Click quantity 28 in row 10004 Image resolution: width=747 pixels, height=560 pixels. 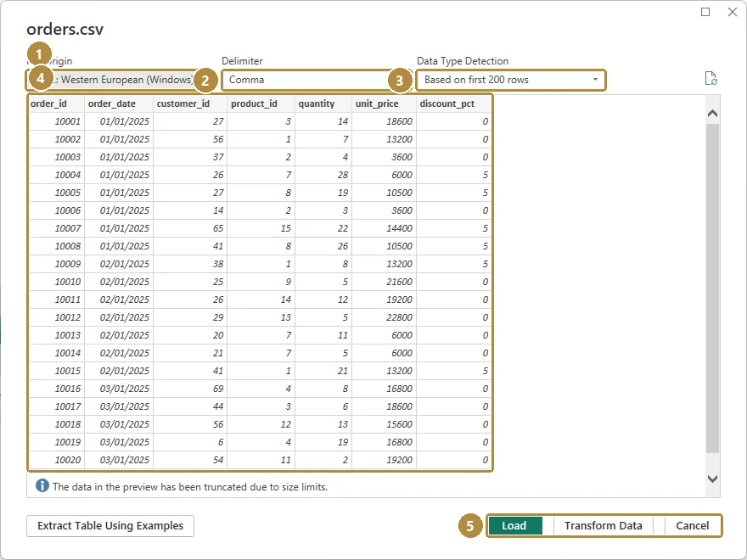coord(323,175)
